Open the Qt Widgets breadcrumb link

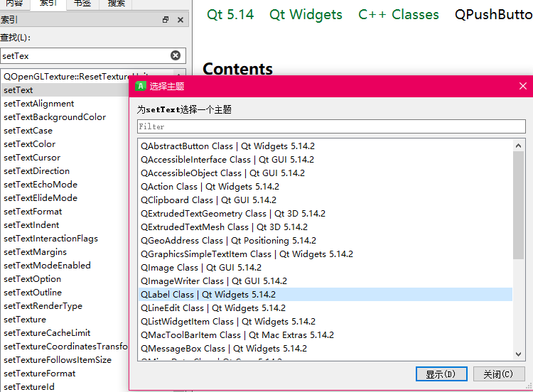[x=306, y=14]
